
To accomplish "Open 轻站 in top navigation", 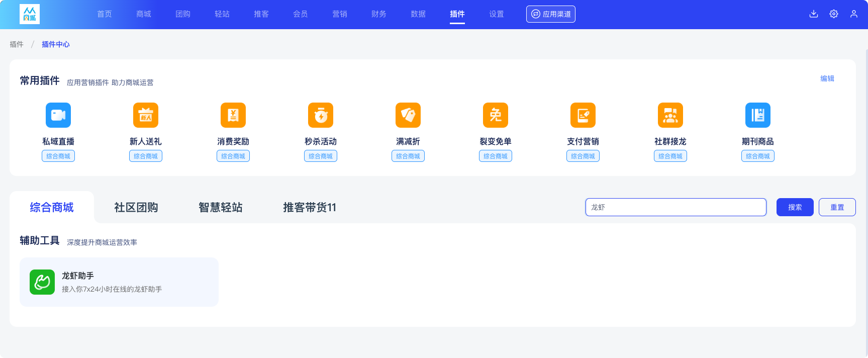I will pyautogui.click(x=222, y=14).
